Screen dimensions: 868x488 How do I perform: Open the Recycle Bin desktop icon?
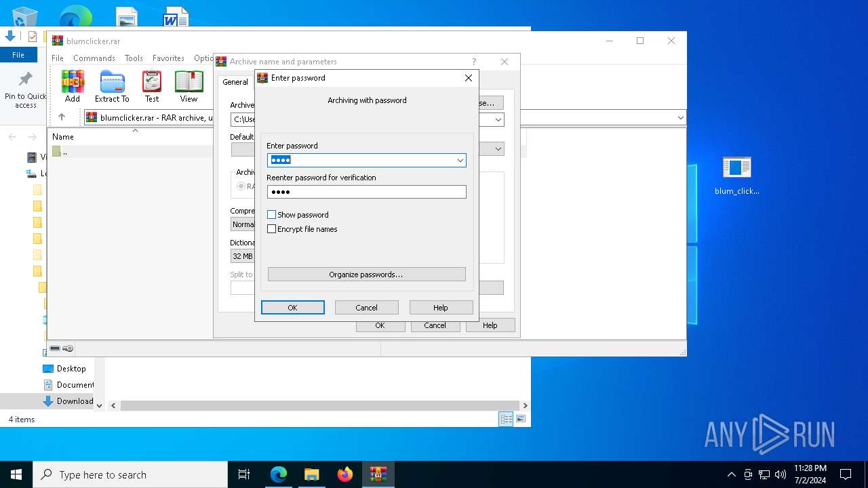click(x=25, y=16)
